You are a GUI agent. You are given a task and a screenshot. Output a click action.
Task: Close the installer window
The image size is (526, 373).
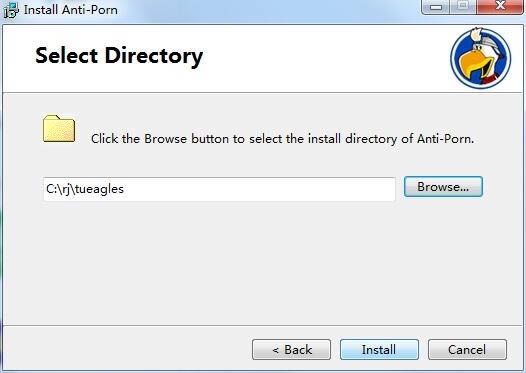pos(501,6)
